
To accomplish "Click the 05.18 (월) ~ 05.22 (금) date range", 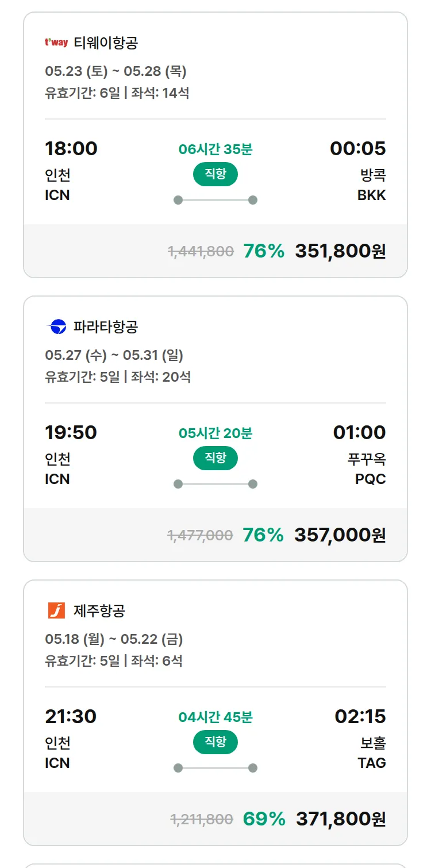I will [114, 639].
